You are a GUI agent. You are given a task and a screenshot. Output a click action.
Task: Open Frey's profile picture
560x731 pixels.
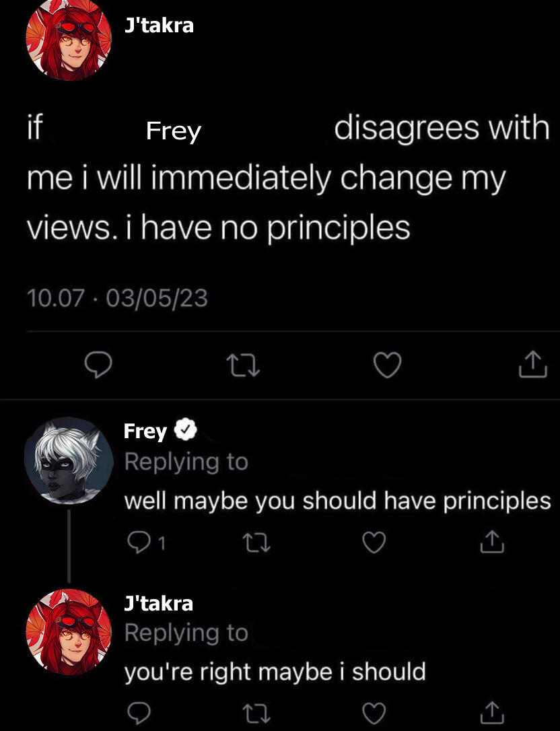coord(67,461)
